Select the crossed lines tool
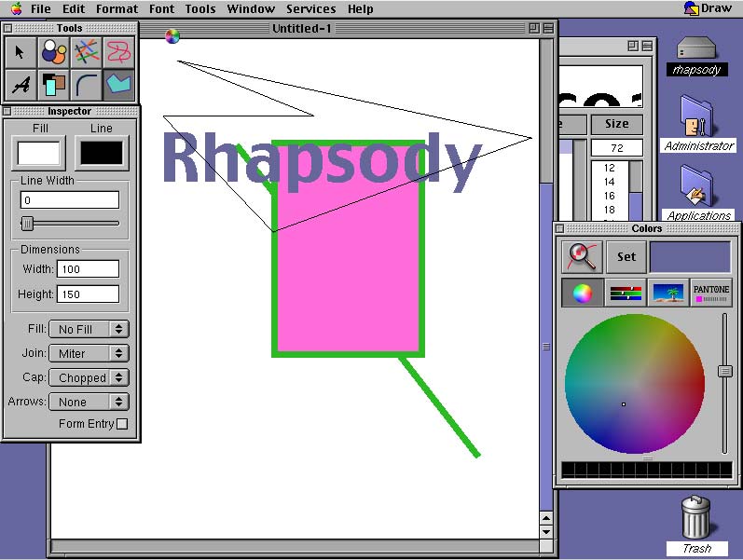The height and width of the screenshot is (560, 743). [87, 52]
